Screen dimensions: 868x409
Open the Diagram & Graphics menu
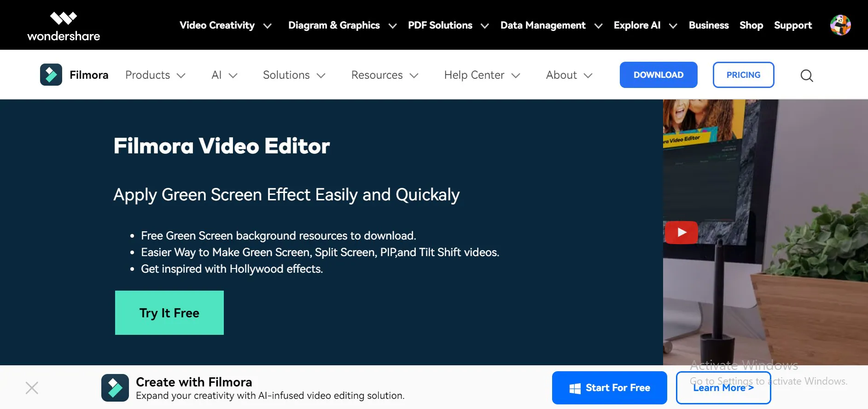click(x=334, y=25)
